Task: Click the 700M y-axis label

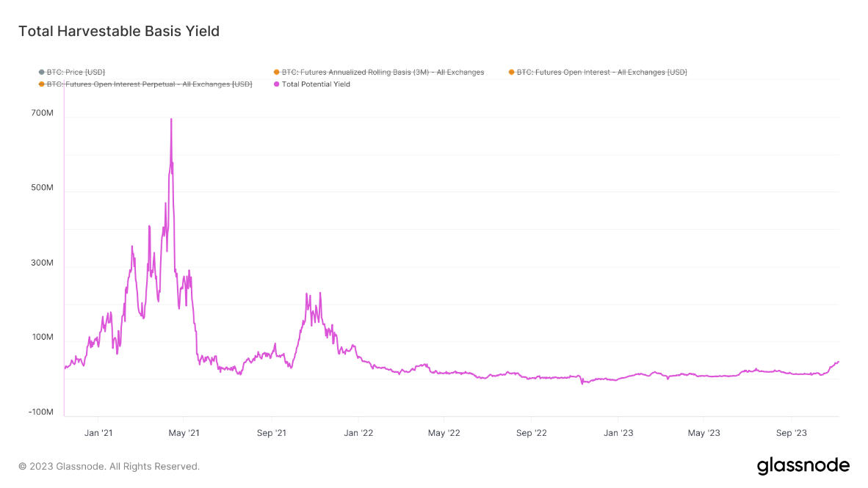Action: tap(43, 114)
